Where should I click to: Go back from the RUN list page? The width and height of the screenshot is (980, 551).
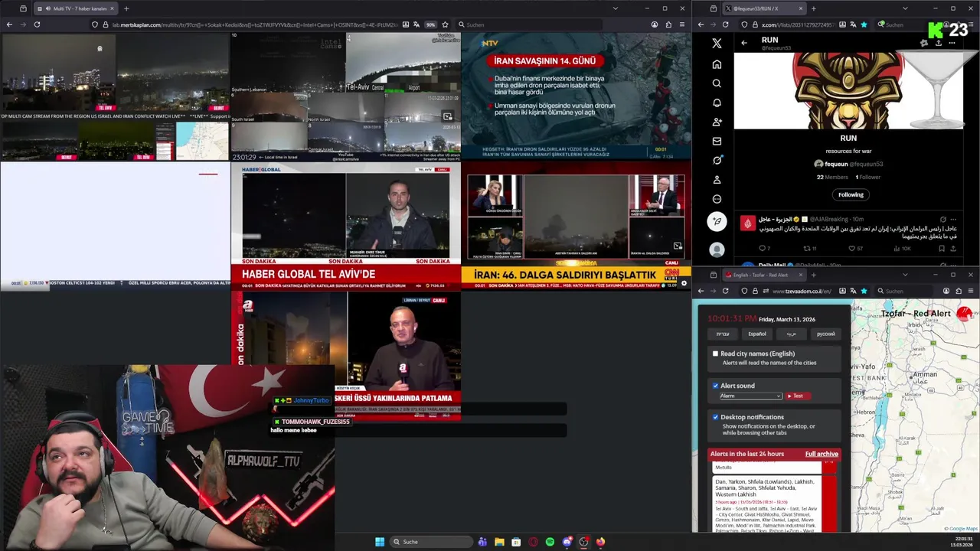click(743, 43)
